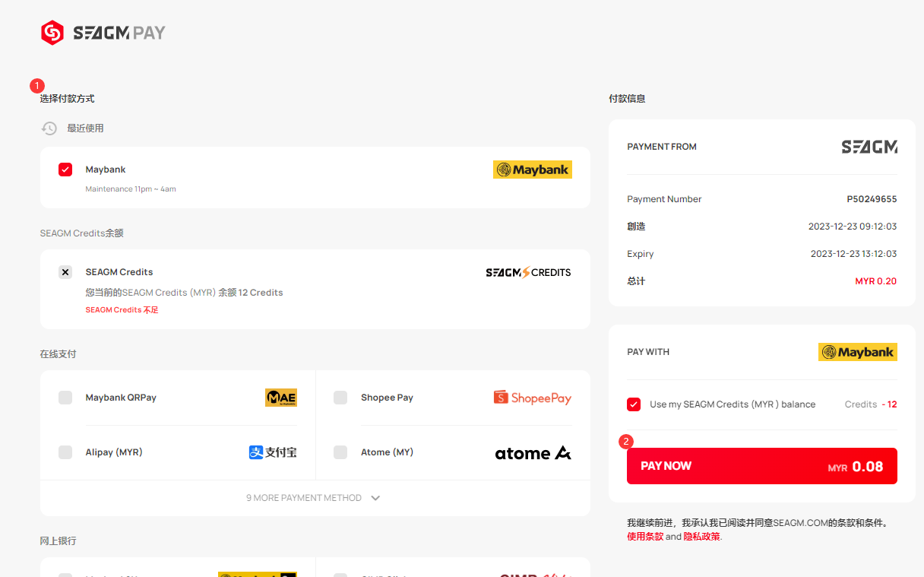Select the Shopee Pay checkbox
The height and width of the screenshot is (577, 924).
click(x=340, y=398)
